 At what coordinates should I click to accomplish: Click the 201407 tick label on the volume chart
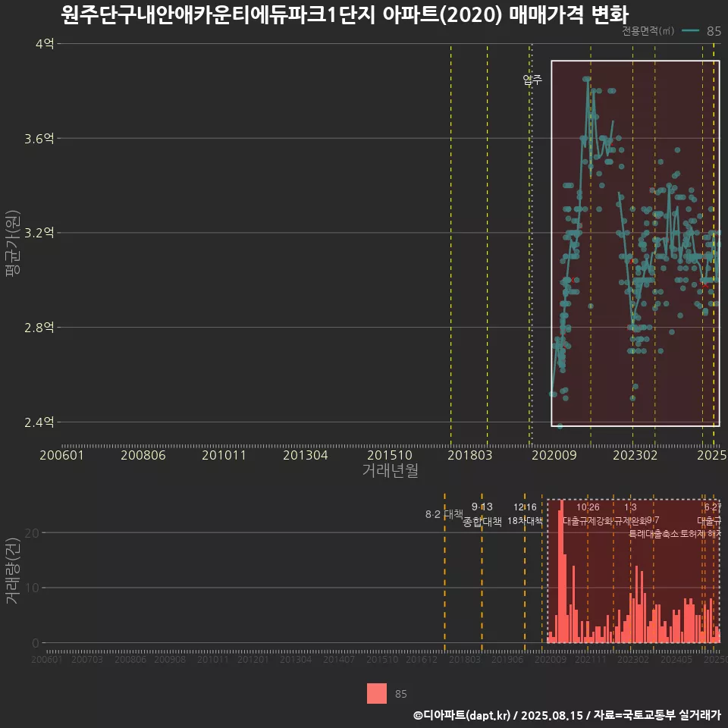(339, 659)
